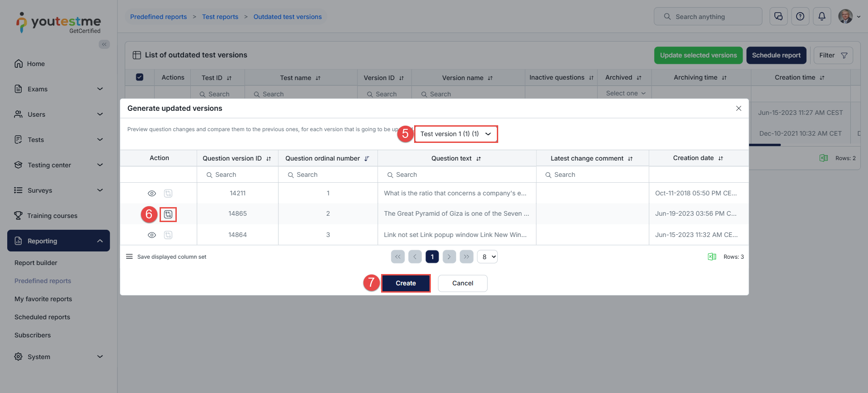Toggle select-all checkbox in outdated versions list
The height and width of the screenshot is (393, 868).
140,77
